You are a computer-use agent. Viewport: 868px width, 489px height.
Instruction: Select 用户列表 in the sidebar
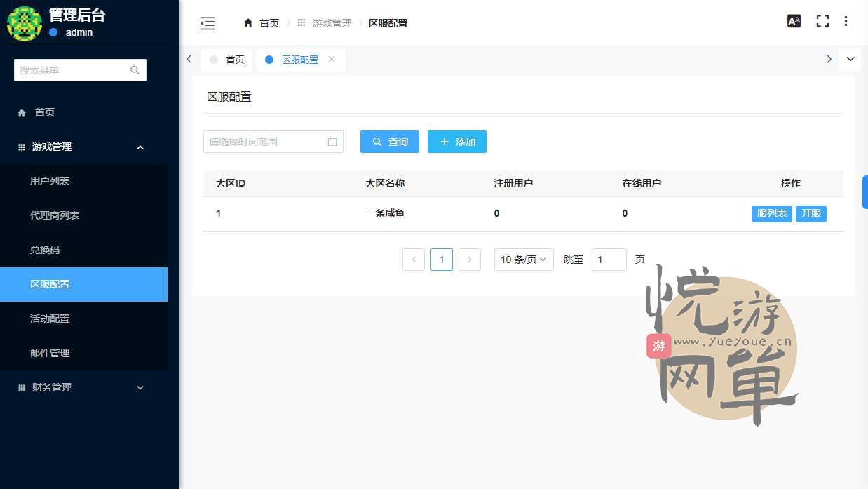(50, 181)
